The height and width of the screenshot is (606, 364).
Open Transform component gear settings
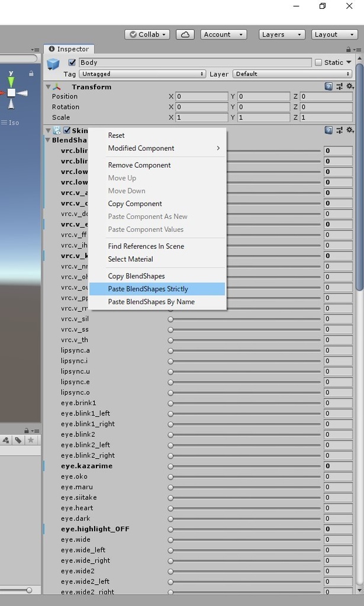point(350,86)
